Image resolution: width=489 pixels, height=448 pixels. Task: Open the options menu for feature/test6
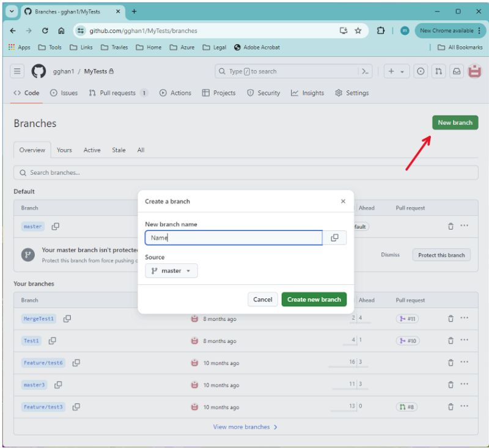pos(465,362)
